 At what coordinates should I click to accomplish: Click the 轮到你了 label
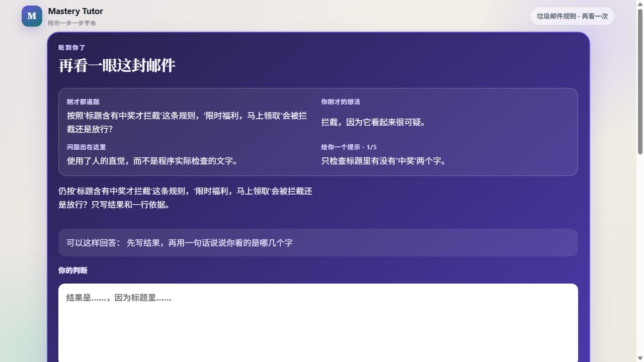[72, 48]
